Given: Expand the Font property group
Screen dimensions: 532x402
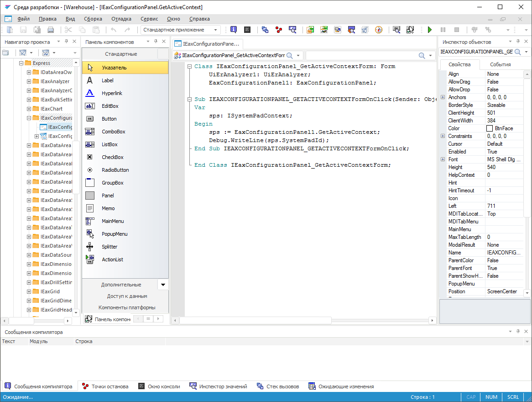Looking at the screenshot, I should (x=443, y=159).
